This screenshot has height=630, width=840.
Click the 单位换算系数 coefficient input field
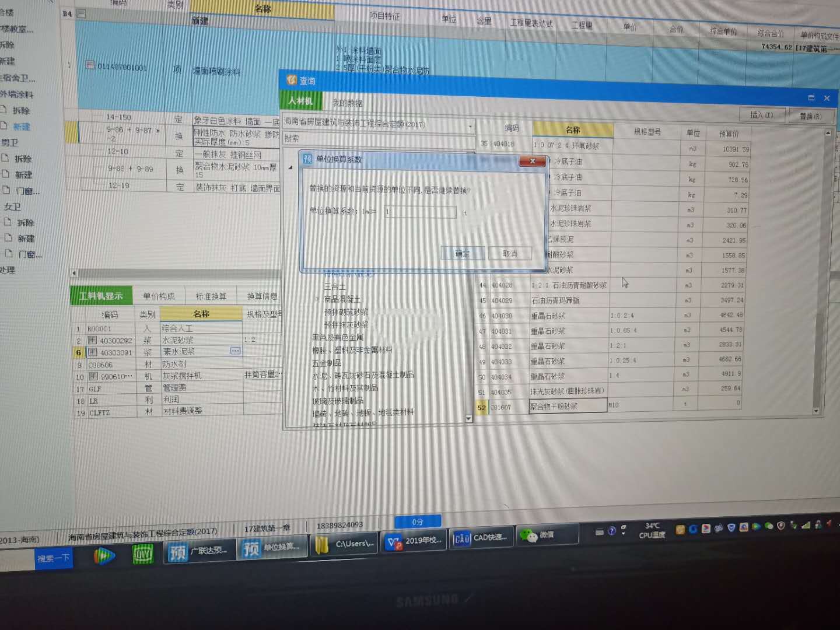[x=420, y=212]
